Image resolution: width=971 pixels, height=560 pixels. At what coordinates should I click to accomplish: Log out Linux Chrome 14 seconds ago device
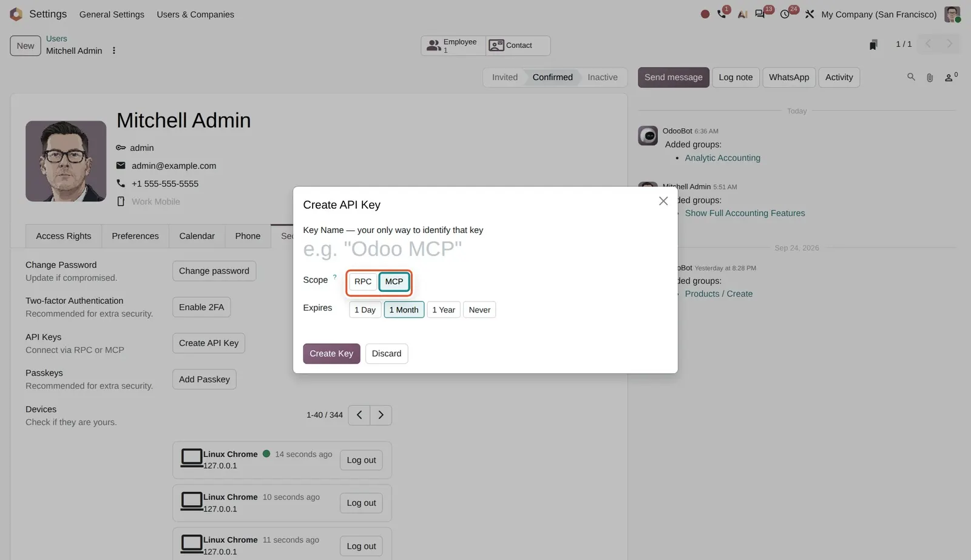click(x=361, y=460)
